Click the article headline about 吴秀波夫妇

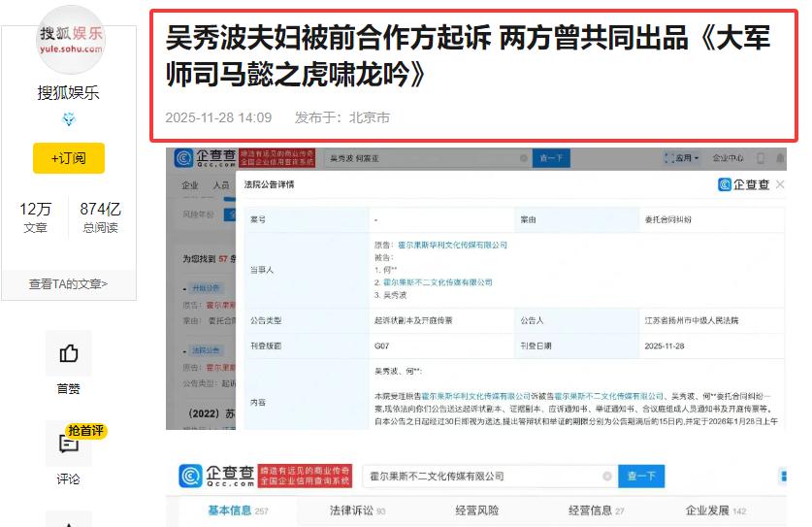[x=468, y=56]
